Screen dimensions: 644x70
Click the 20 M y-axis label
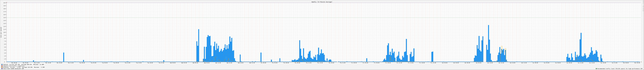point(4,3)
